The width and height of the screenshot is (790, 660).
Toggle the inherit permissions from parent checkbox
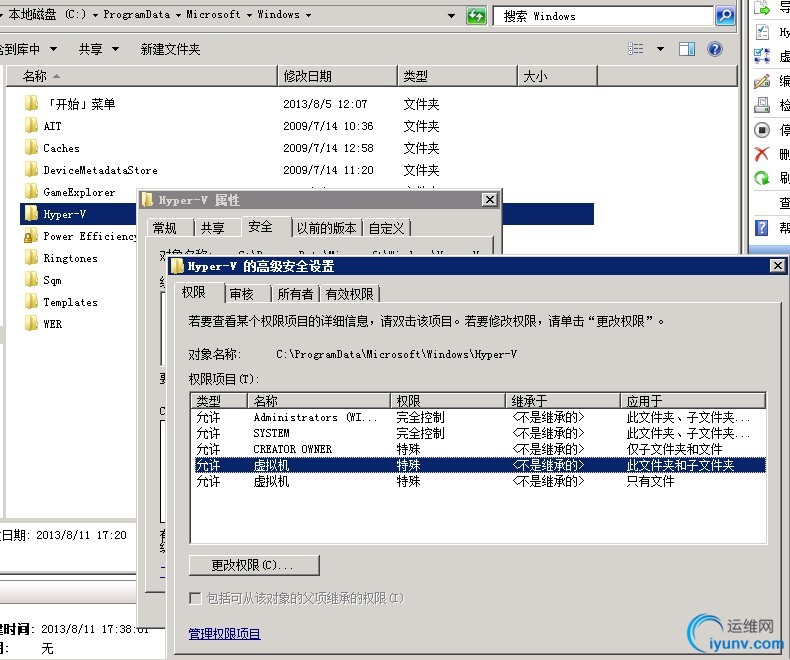(195, 598)
